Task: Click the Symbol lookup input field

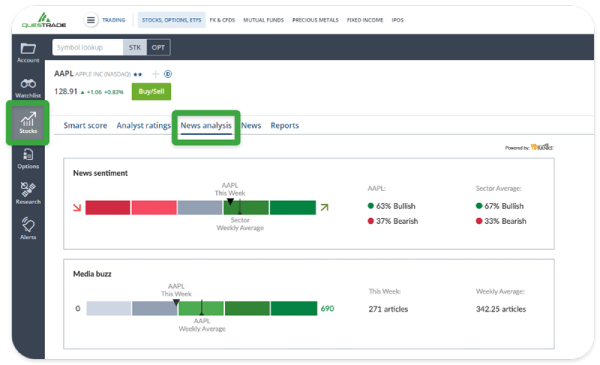Action: tap(88, 47)
